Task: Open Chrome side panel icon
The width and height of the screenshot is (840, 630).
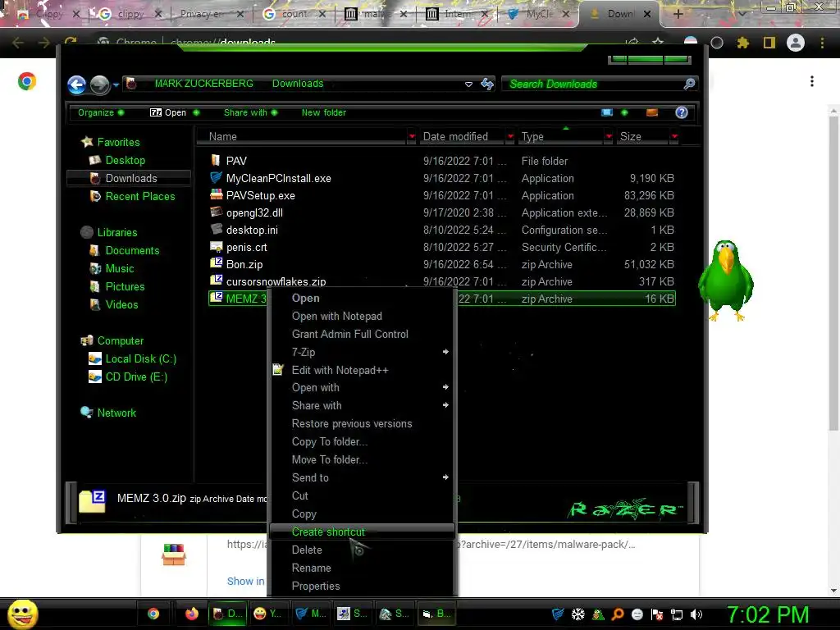Action: (769, 43)
